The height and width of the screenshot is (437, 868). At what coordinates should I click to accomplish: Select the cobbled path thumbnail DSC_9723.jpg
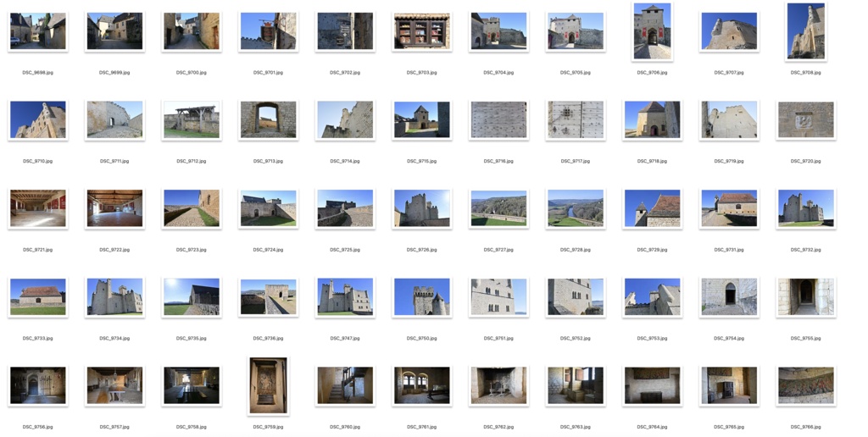[x=192, y=208]
